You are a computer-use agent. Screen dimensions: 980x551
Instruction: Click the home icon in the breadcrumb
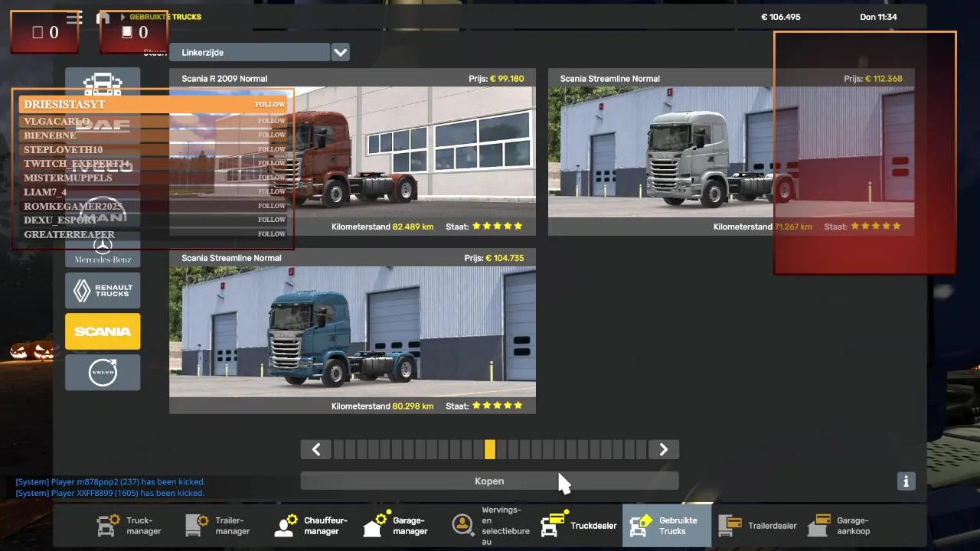point(103,17)
